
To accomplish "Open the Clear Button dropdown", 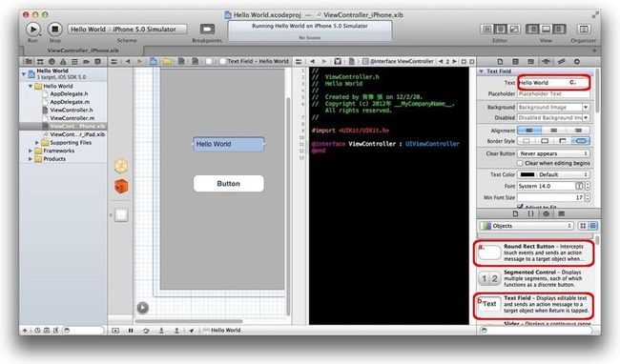I will [553, 153].
